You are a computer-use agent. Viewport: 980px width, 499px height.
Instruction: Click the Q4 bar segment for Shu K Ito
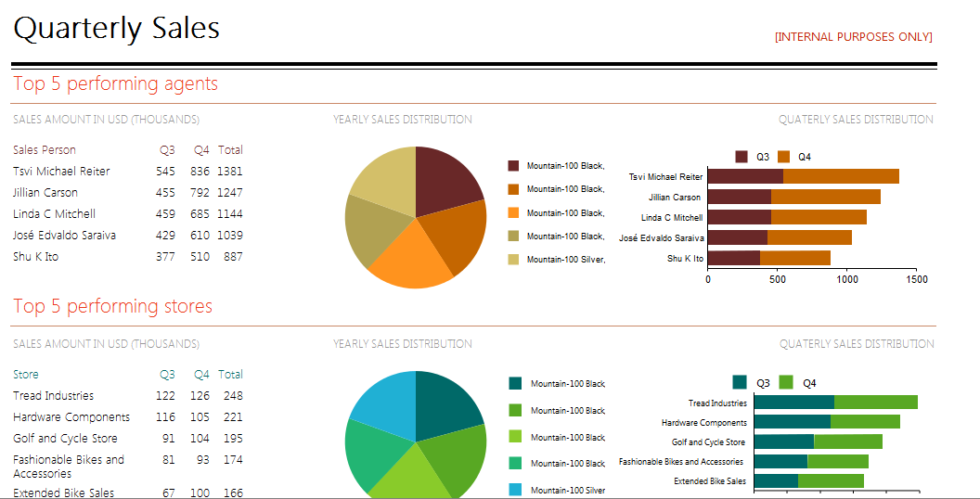795,258
